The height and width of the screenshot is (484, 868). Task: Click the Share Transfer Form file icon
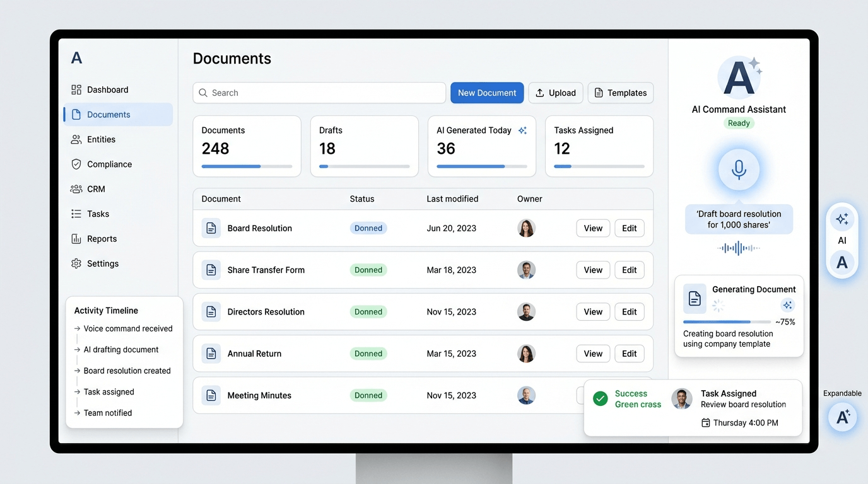tap(211, 270)
